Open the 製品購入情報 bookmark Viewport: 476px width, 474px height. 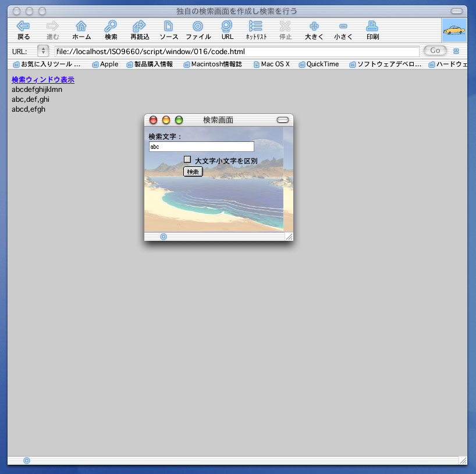[x=150, y=64]
